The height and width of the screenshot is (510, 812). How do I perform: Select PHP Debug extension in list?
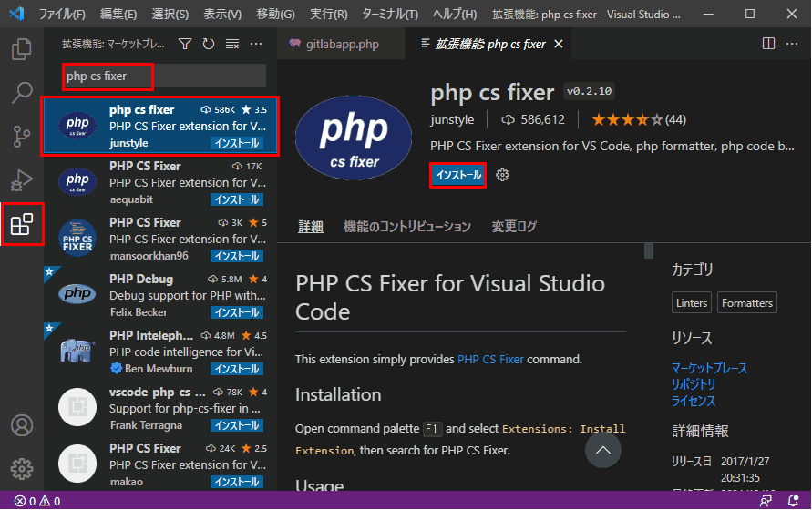tap(160, 296)
